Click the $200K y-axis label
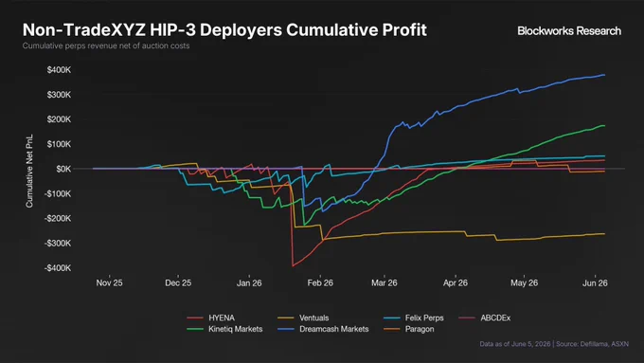 coord(59,119)
